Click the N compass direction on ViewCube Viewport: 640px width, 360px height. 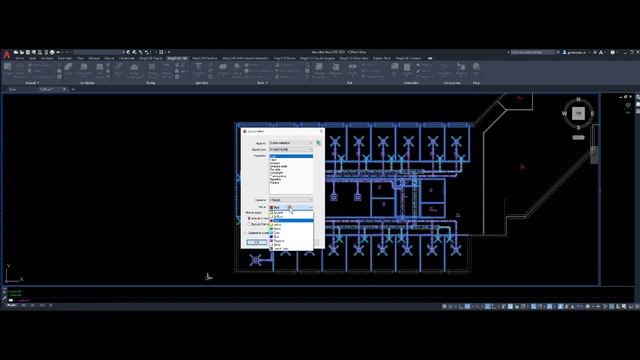coord(578,100)
